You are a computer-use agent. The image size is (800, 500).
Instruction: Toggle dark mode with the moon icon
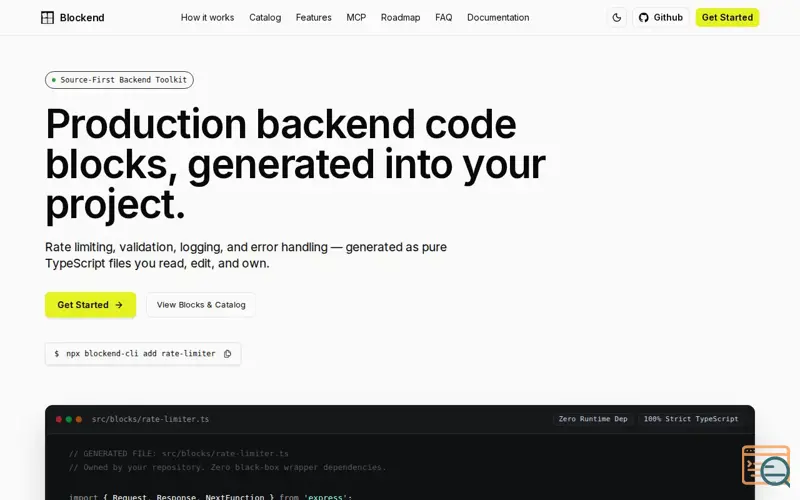click(x=616, y=18)
